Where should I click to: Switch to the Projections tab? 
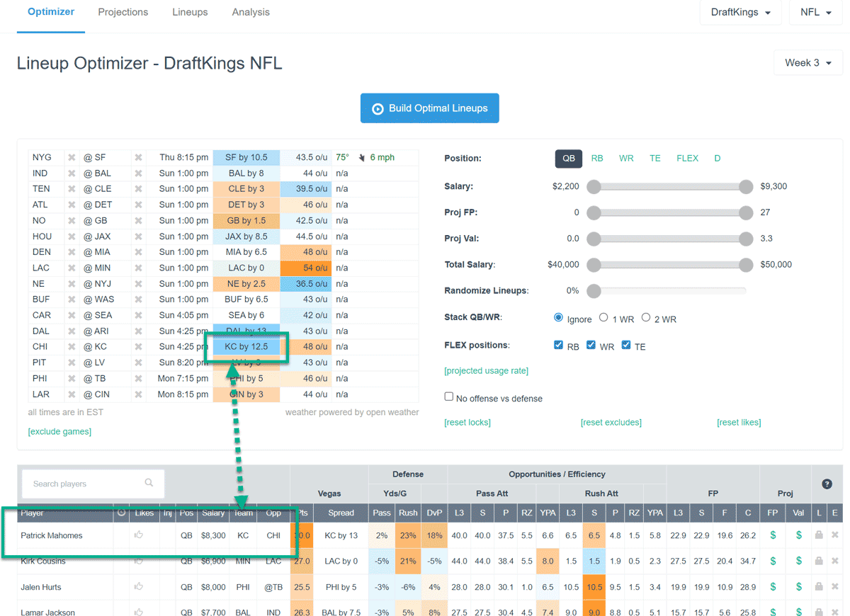123,12
